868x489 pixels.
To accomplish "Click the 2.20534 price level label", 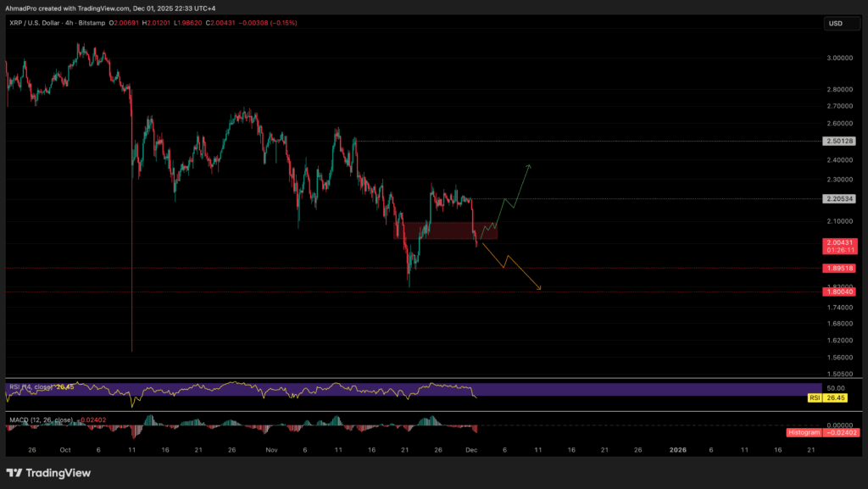I will tap(838, 199).
